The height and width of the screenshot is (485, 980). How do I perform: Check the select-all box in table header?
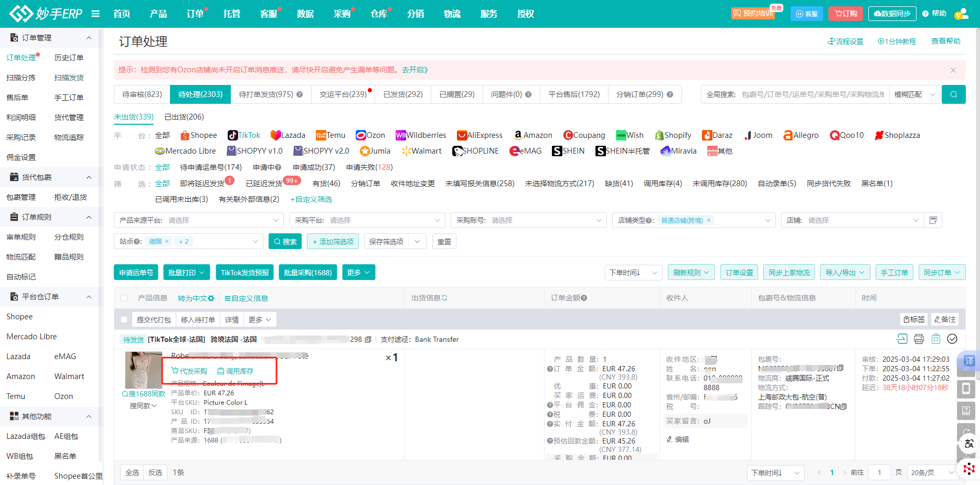click(x=124, y=298)
